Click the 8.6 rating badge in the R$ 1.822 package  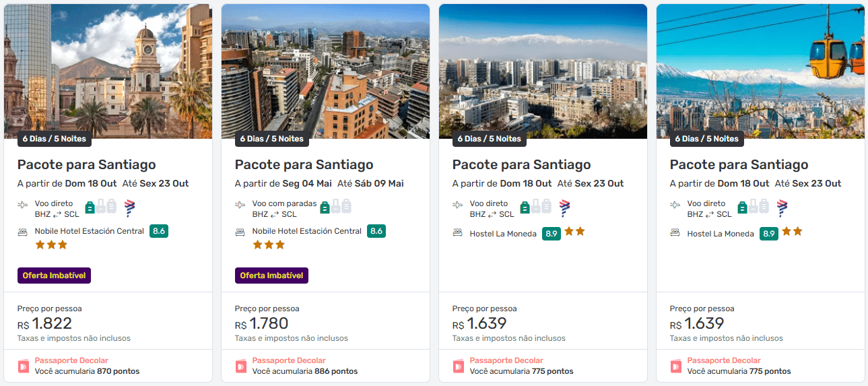tap(159, 231)
